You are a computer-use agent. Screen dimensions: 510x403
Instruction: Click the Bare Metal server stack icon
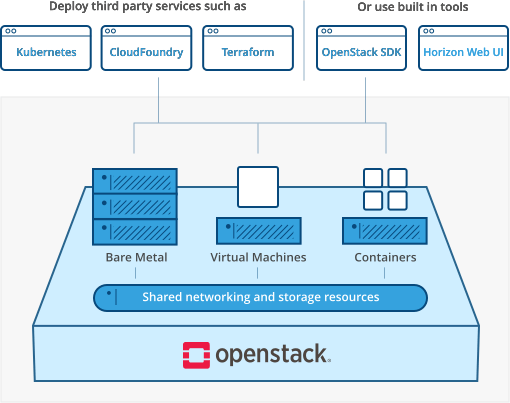click(135, 207)
